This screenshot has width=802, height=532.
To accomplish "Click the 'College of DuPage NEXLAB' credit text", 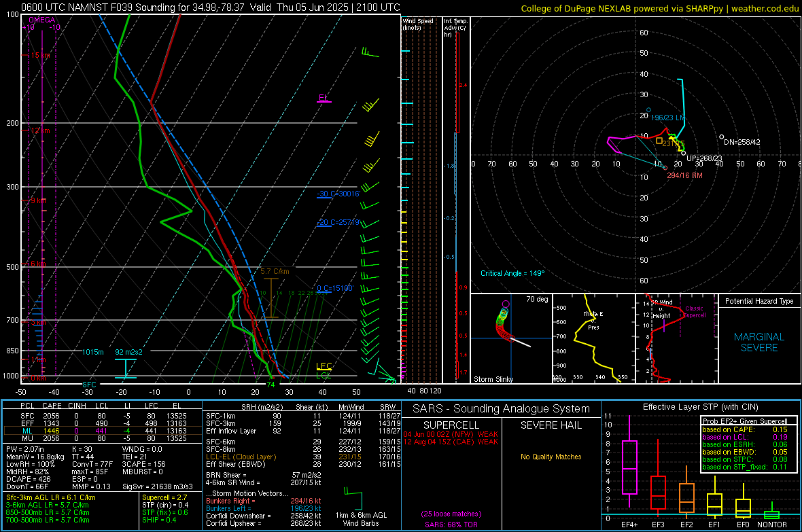I will 660,9.
